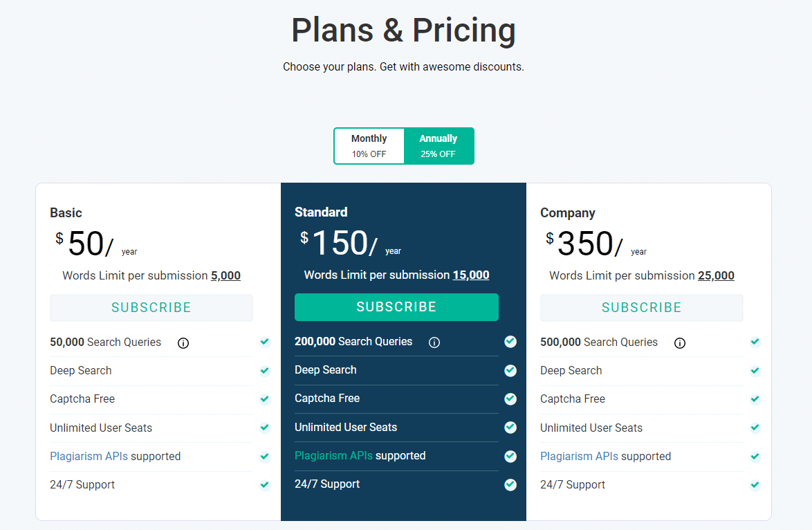Click checkmark icon for Basic Plagiarism APIs row
The image size is (812, 530).
click(x=265, y=457)
